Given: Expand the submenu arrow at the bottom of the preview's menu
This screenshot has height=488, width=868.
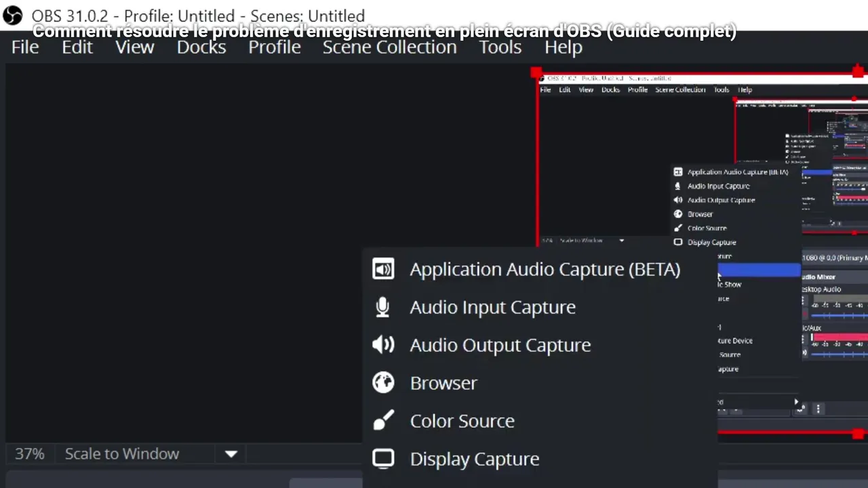Looking at the screenshot, I should pyautogui.click(x=796, y=402).
